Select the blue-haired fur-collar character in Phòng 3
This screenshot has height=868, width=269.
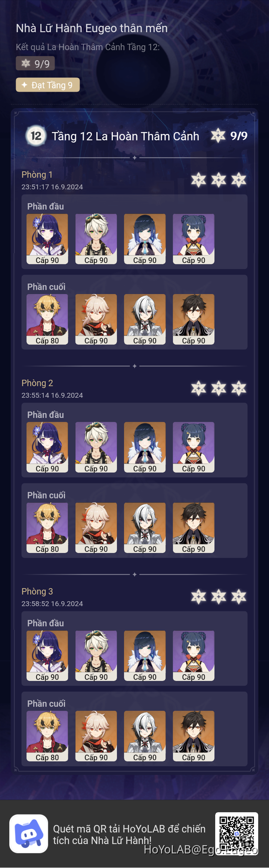(x=145, y=656)
